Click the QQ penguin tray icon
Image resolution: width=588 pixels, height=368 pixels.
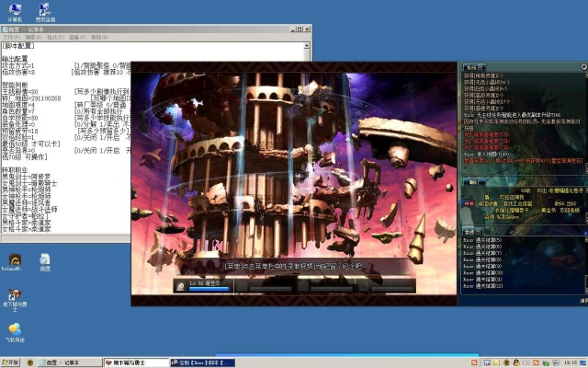click(x=516, y=362)
